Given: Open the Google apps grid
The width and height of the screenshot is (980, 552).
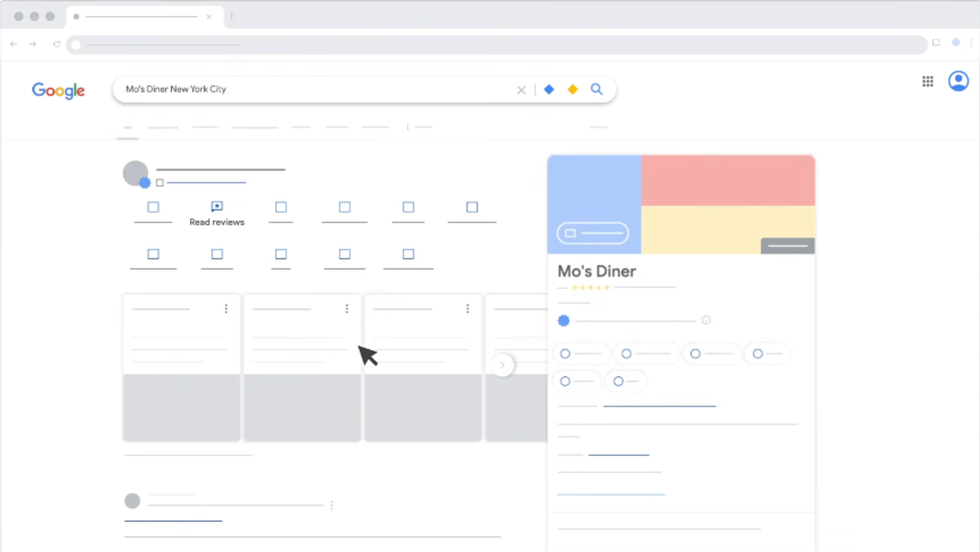Looking at the screenshot, I should (x=927, y=81).
